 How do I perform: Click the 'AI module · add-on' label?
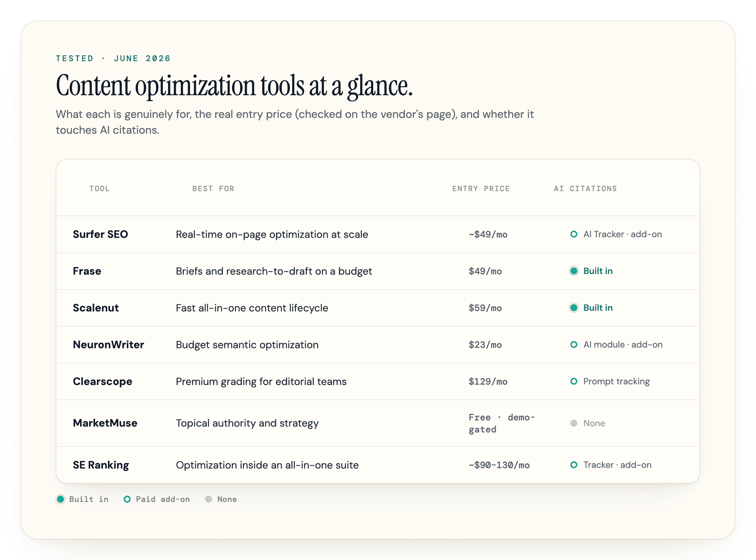pyautogui.click(x=623, y=345)
